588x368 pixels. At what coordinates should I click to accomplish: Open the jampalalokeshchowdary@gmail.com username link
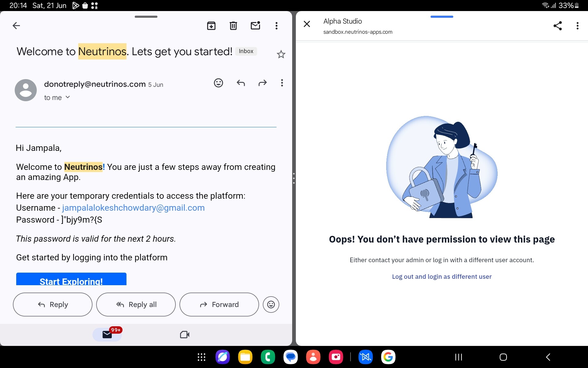pos(133,208)
